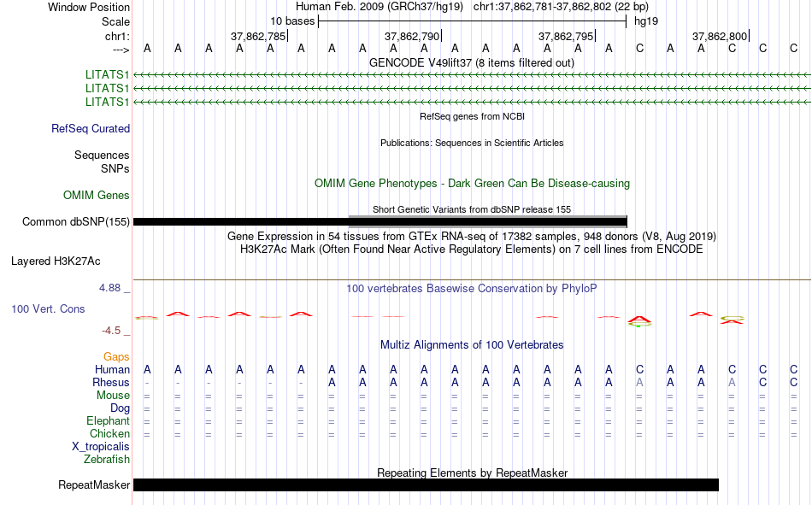The height and width of the screenshot is (505, 812).
Task: Click the 37,862,785 position marker
Action: (258, 36)
